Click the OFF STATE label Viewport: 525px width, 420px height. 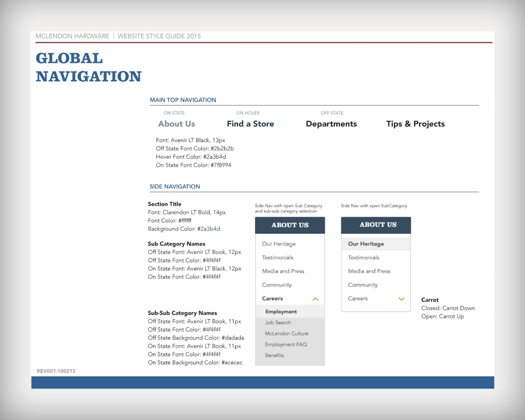pyautogui.click(x=332, y=113)
